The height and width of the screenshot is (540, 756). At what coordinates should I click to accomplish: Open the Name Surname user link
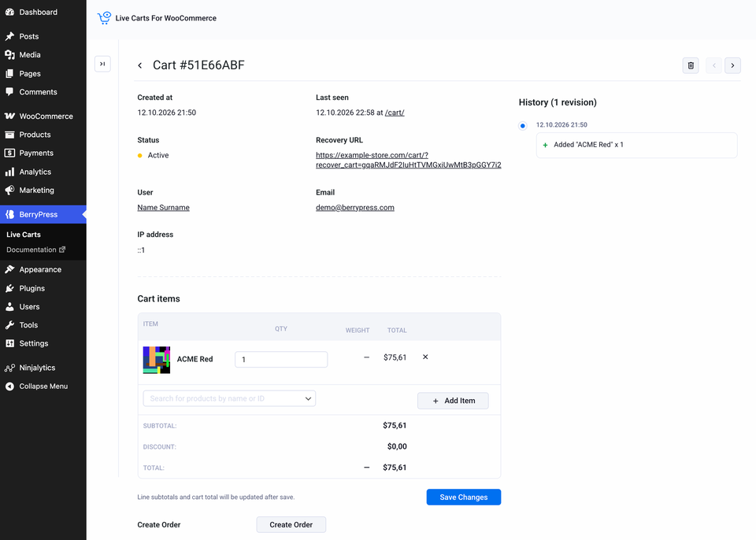coord(164,207)
